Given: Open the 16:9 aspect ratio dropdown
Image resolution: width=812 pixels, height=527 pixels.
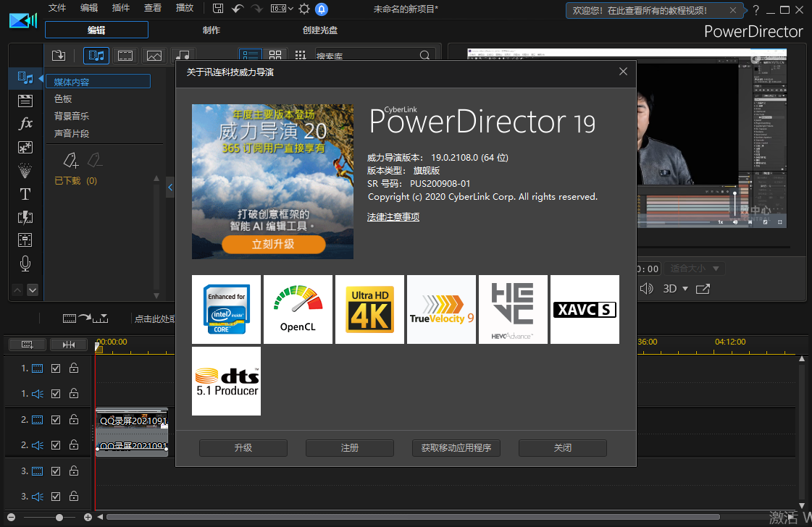Looking at the screenshot, I should pyautogui.click(x=282, y=9).
